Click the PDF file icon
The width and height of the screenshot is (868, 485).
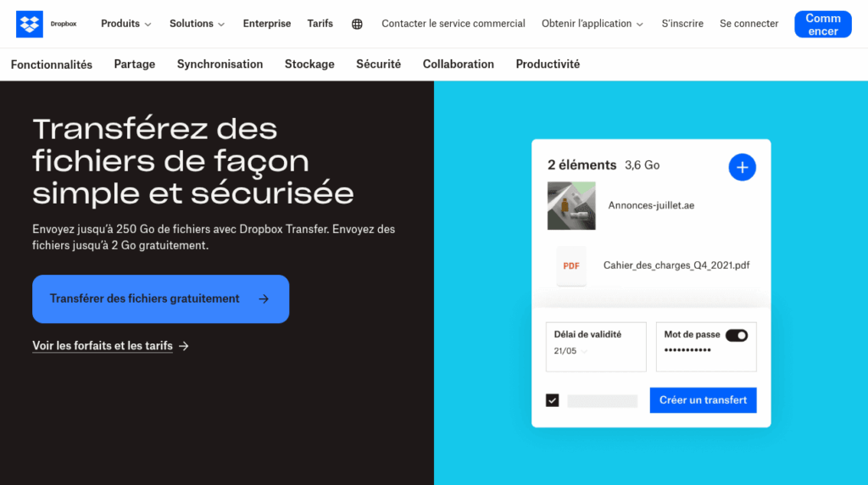(x=571, y=265)
